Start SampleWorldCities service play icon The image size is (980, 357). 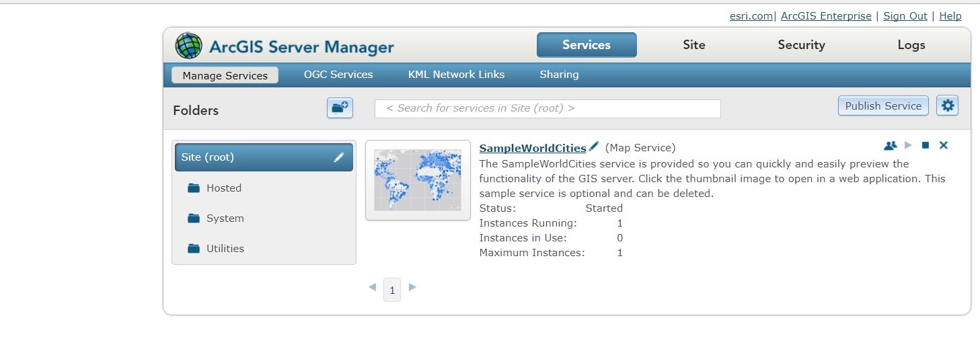pos(908,145)
